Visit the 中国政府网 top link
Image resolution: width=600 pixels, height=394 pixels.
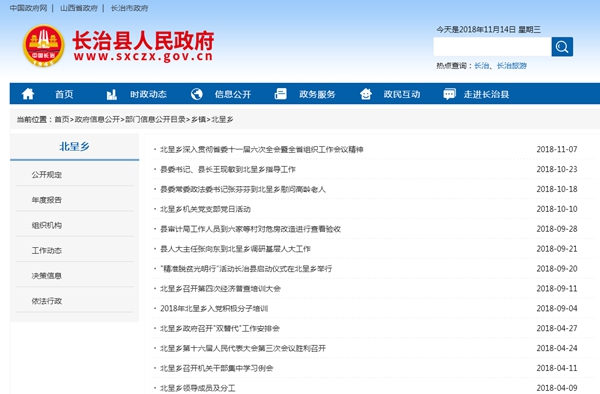pos(28,8)
